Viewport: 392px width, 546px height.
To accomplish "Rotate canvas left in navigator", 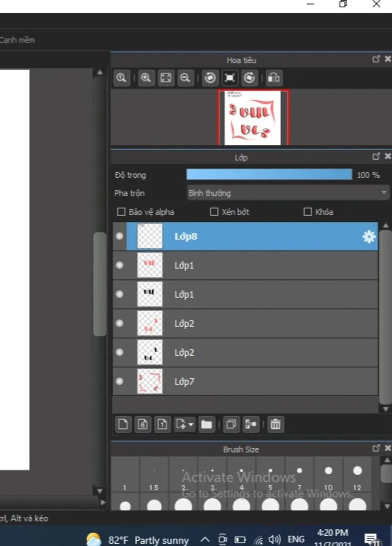I will pos(210,78).
